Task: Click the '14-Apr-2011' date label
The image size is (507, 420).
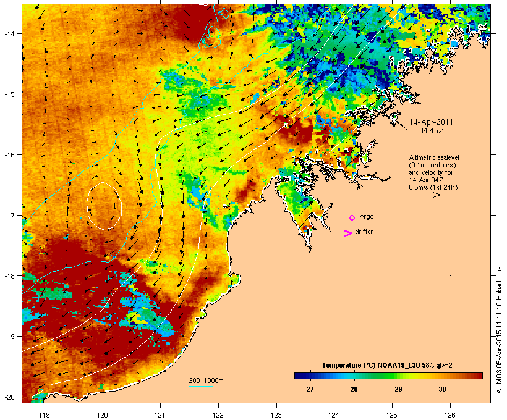Action: pos(431,122)
